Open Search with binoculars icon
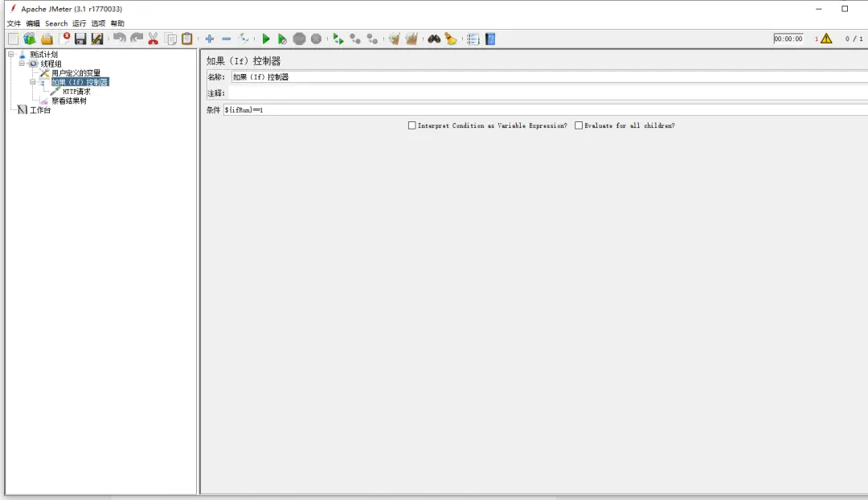This screenshot has width=868, height=500. [434, 39]
